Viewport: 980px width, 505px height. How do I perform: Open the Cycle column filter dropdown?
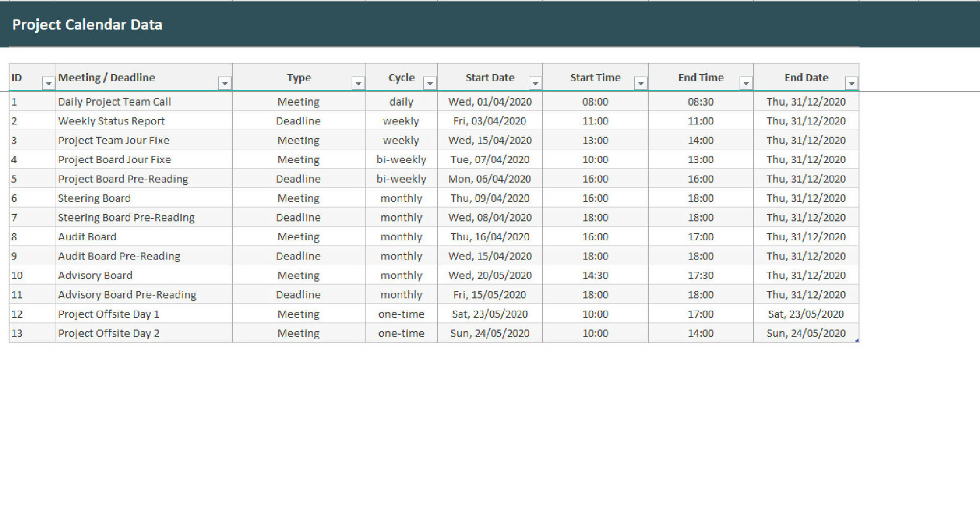click(429, 83)
